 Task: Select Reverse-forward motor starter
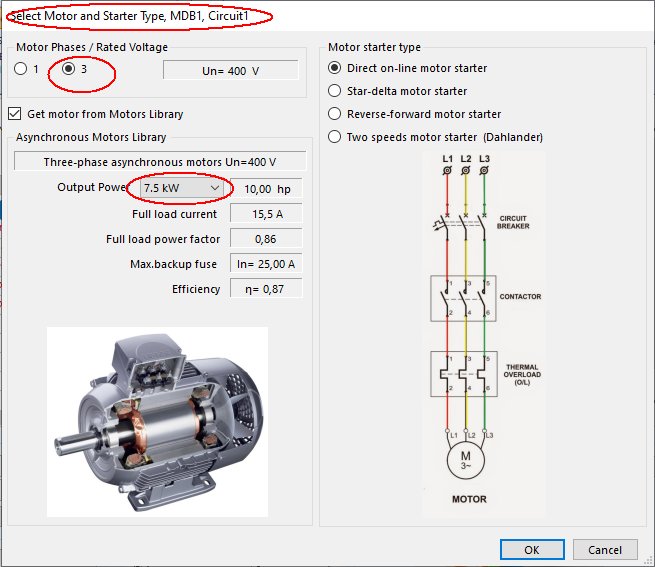336,114
